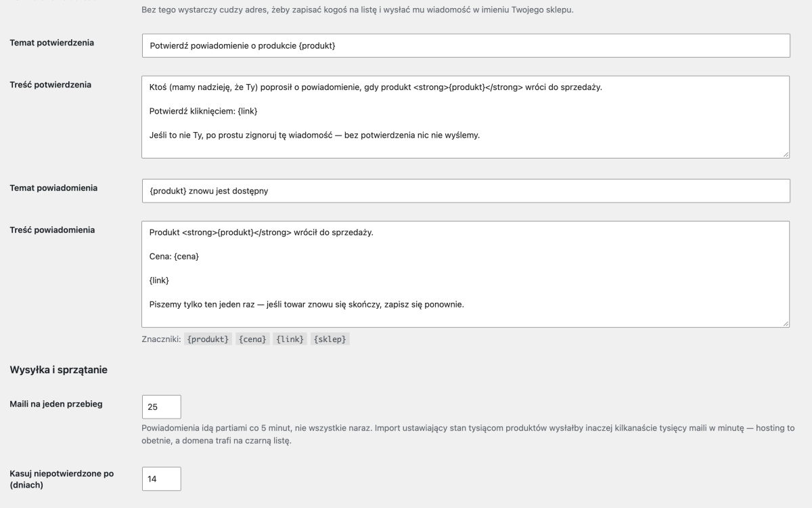
Task: Select the Maili na jeden przebieg number field
Action: coord(162,407)
